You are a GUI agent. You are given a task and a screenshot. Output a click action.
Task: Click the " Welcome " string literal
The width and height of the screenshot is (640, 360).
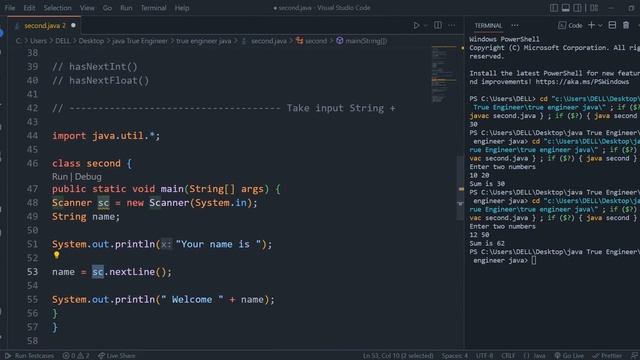point(192,300)
